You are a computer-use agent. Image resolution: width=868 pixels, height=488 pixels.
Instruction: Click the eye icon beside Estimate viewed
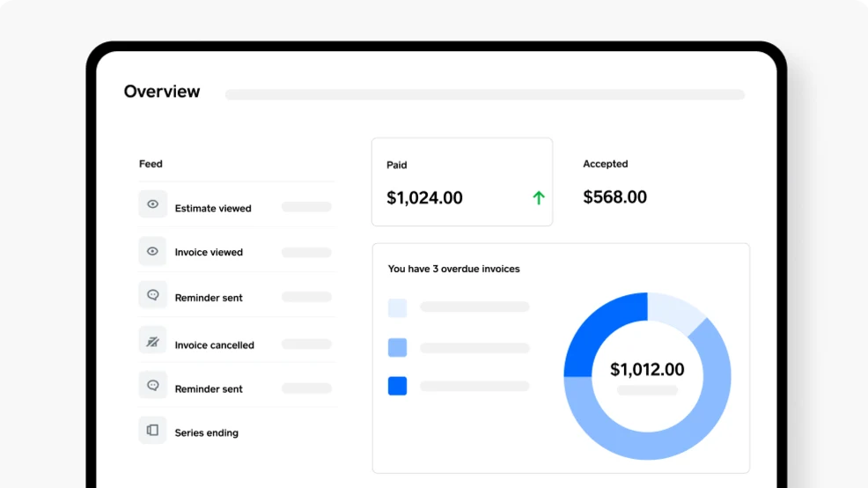click(x=153, y=204)
